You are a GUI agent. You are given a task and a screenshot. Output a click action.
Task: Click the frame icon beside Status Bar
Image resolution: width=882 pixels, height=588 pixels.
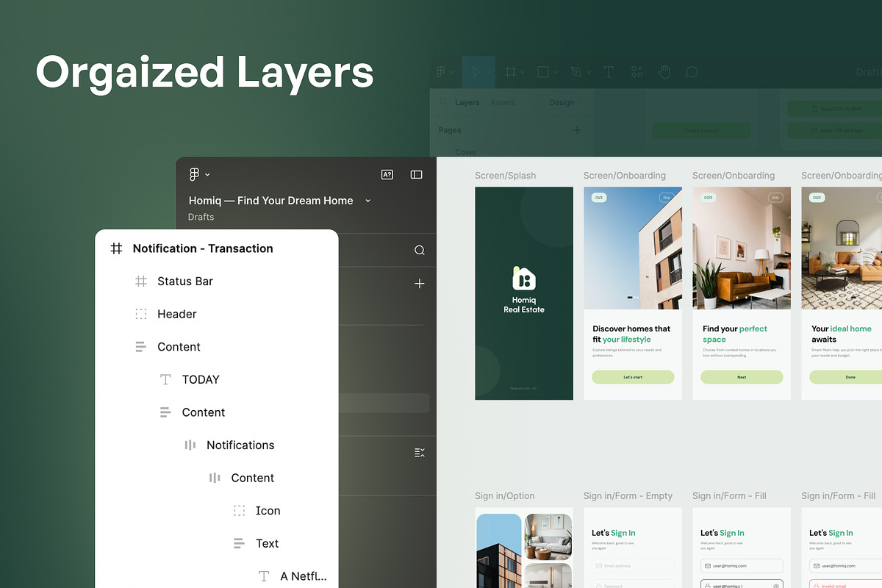tap(141, 281)
